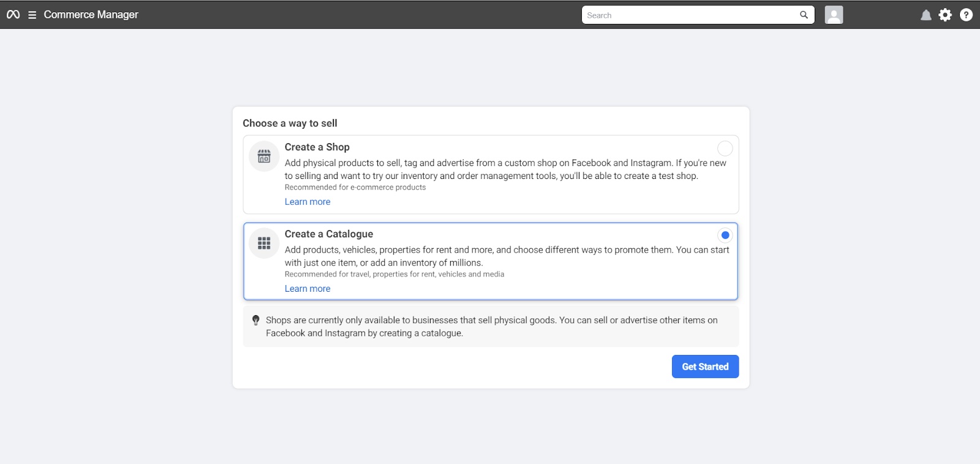
Task: Click the Create a Shop heading
Action: (x=317, y=147)
